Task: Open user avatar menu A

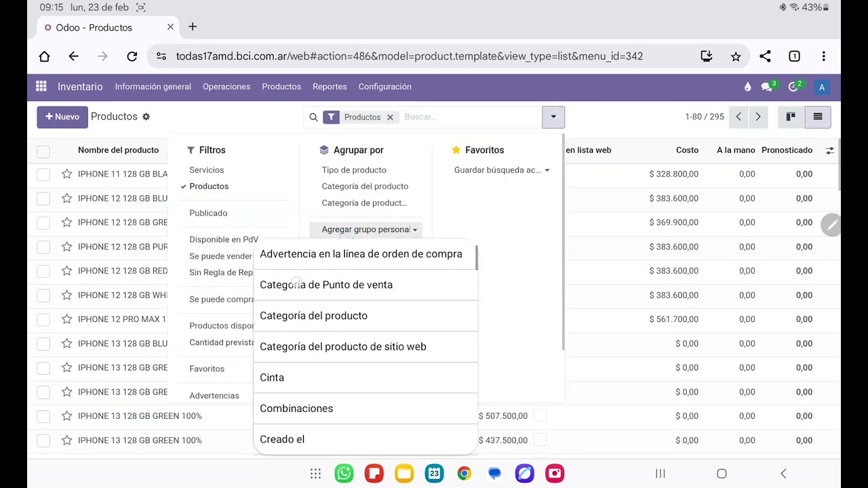Action: (x=822, y=87)
